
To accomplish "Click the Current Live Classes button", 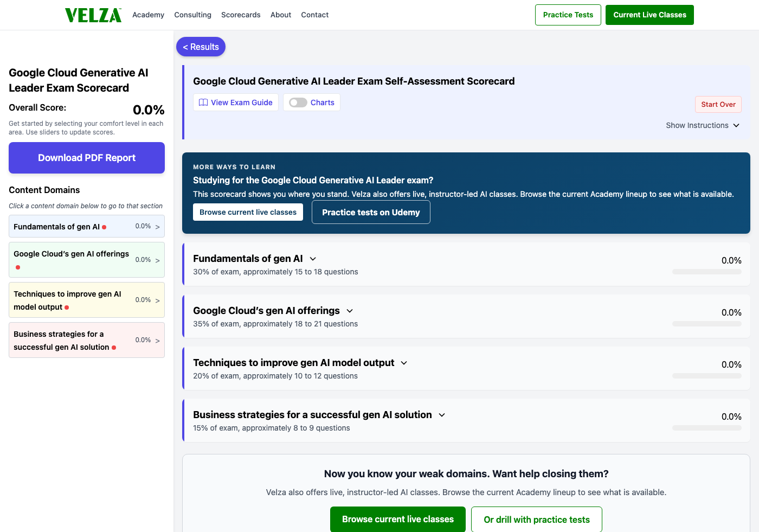I will 649,15.
